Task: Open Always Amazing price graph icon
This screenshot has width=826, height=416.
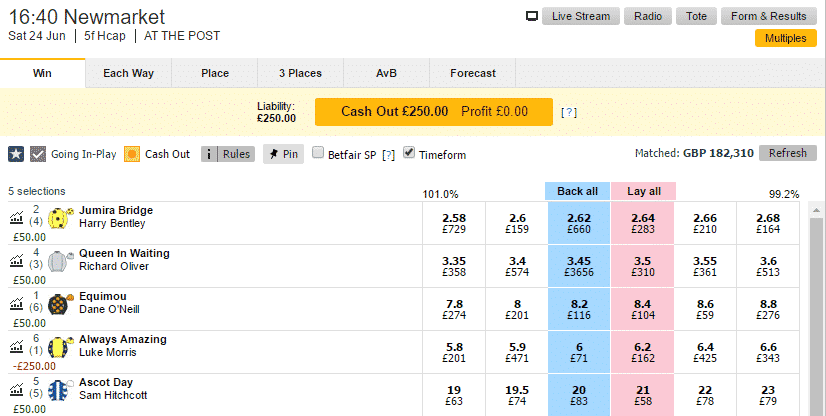Action: (17, 347)
